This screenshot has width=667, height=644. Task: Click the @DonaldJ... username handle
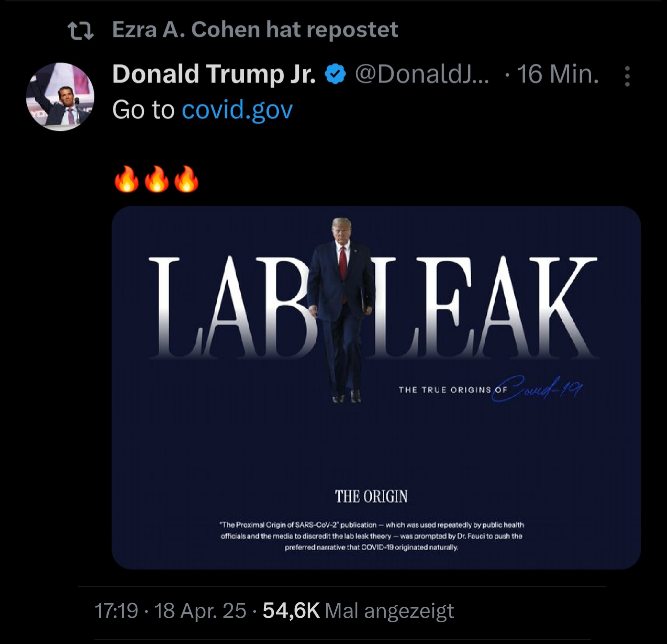(422, 74)
